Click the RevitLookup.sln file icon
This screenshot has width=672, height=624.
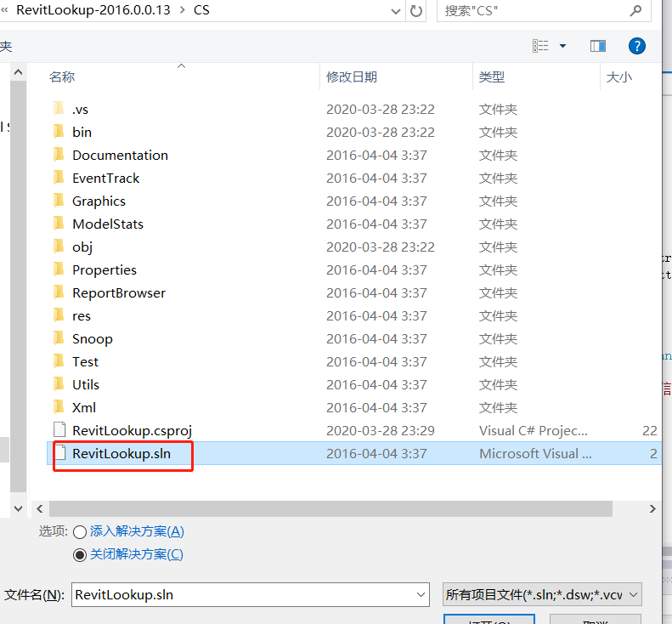[59, 453]
